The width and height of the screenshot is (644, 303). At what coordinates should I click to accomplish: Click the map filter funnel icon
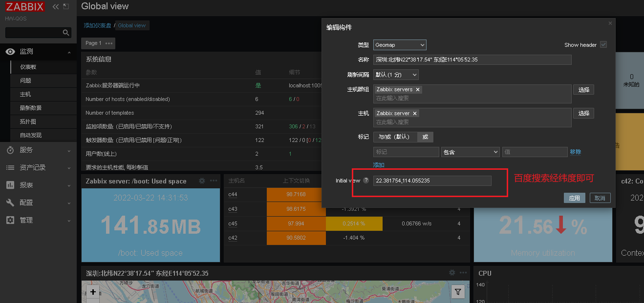pyautogui.click(x=458, y=292)
